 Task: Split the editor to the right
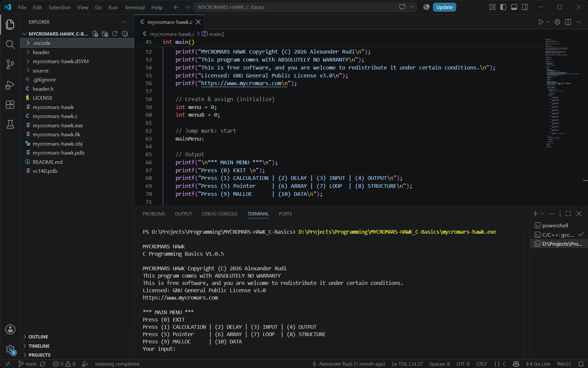click(568, 22)
